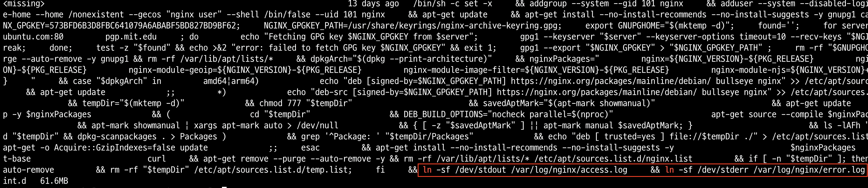Screen dimensions: 868x188
Task: Select "xargs apt-mark auto > /dev/null"
Action: (266, 126)
